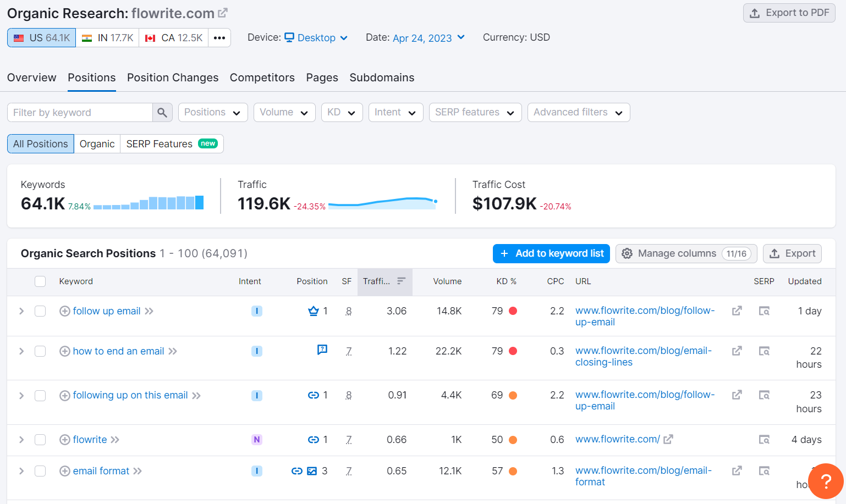846x504 pixels.
Task: Click the keyword filter search magnifier icon
Action: [162, 113]
